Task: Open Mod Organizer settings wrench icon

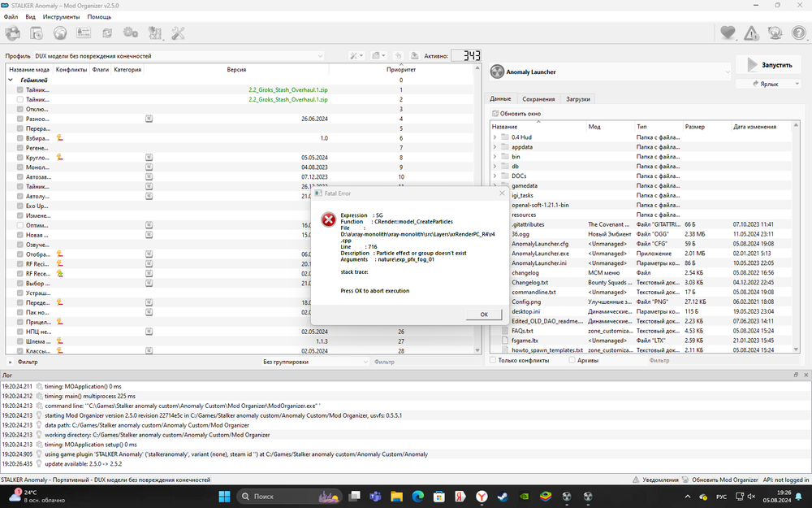Action: tap(177, 33)
